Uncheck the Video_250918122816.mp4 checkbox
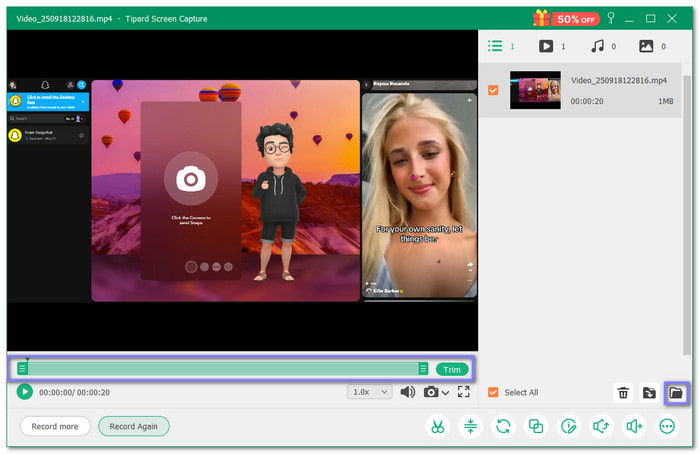 pos(493,90)
